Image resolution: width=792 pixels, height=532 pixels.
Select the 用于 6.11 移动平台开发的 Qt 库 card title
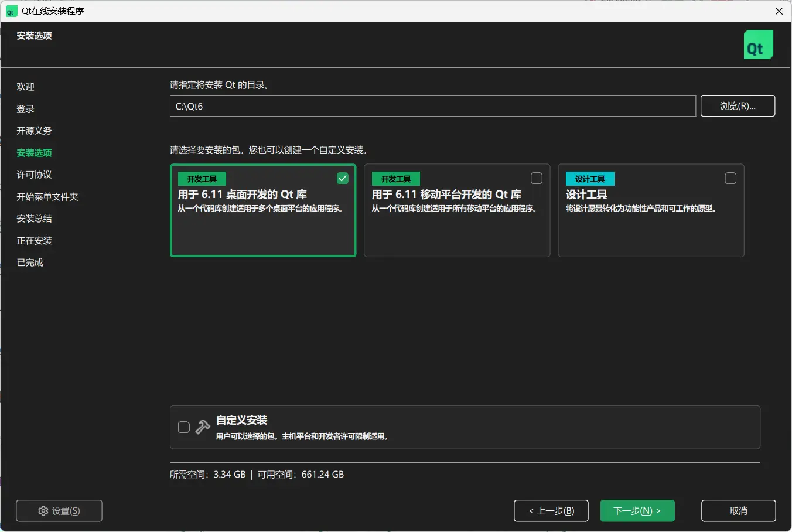(446, 195)
